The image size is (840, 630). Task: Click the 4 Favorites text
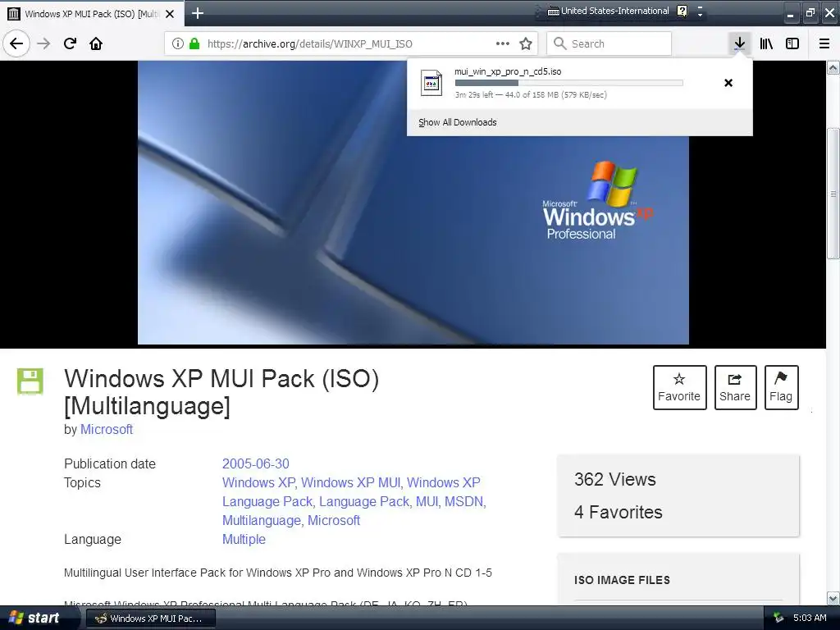click(x=619, y=512)
